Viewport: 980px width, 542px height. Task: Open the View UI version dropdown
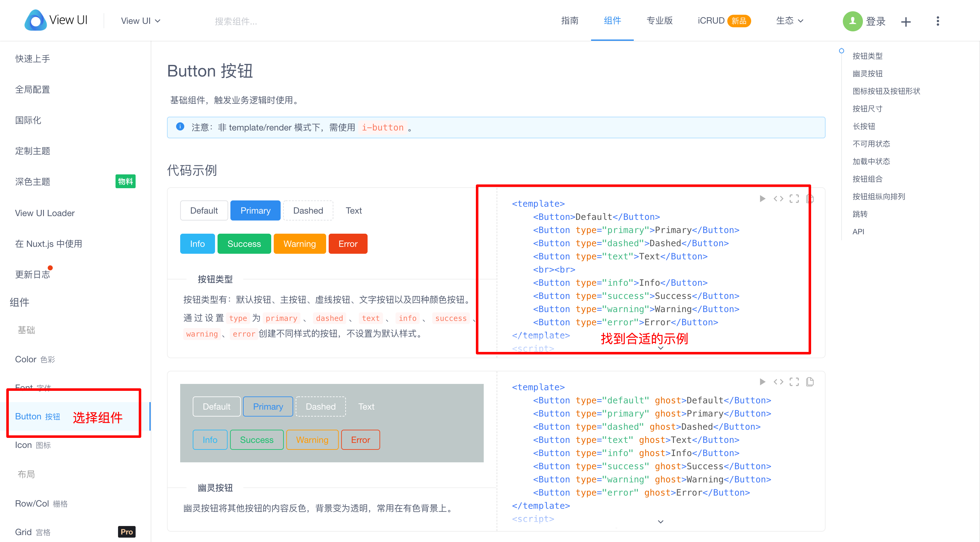pos(140,20)
